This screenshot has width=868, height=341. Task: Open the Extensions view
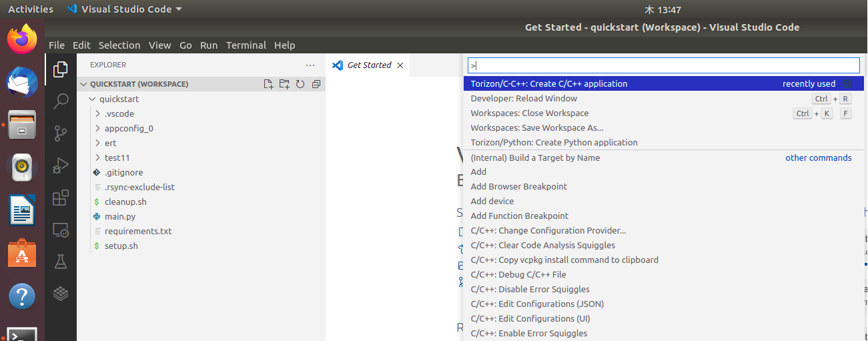[61, 198]
